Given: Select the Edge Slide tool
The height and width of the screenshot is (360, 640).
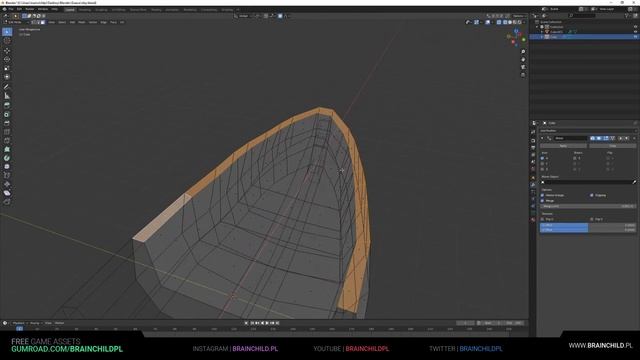Looking at the screenshot, I should [7, 176].
